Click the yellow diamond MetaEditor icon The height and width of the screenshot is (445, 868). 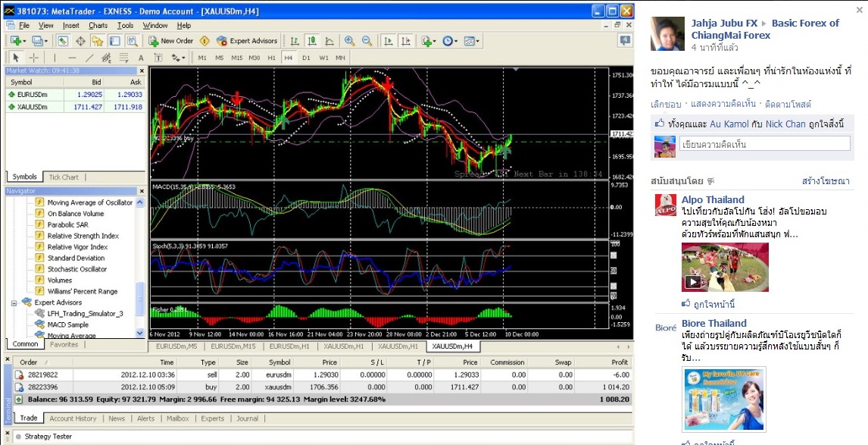tap(205, 41)
